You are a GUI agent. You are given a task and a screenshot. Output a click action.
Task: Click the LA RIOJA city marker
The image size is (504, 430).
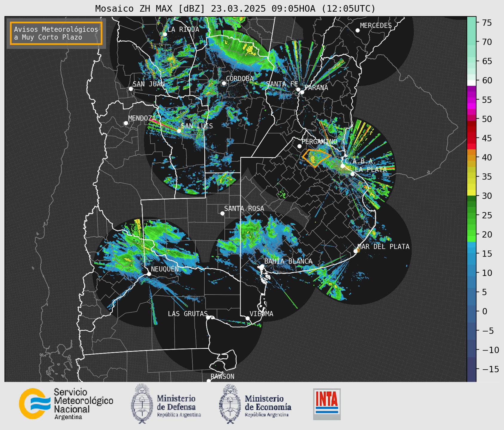click(x=165, y=34)
